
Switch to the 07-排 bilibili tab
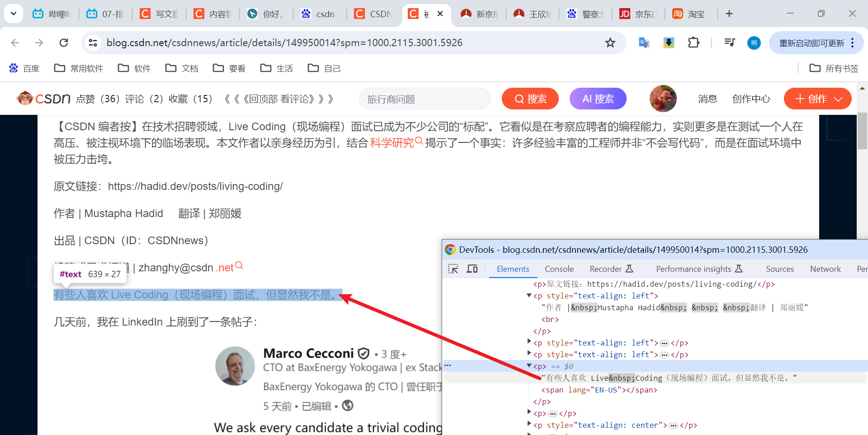[105, 14]
